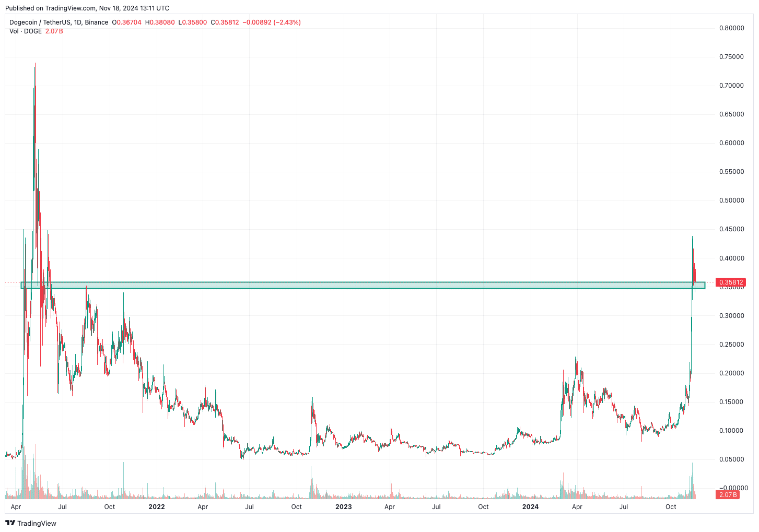Image resolution: width=759 pixels, height=532 pixels.
Task: Click the high value H0.38080
Action: pos(160,22)
